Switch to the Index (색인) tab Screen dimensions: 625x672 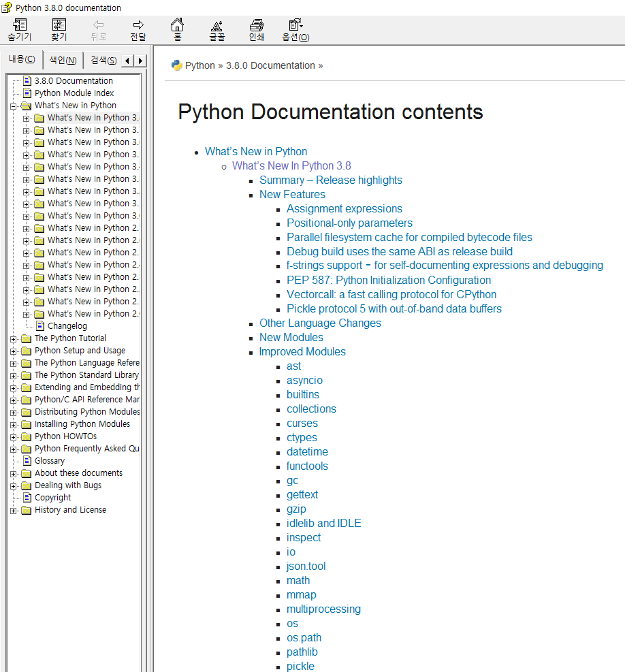pos(63,61)
